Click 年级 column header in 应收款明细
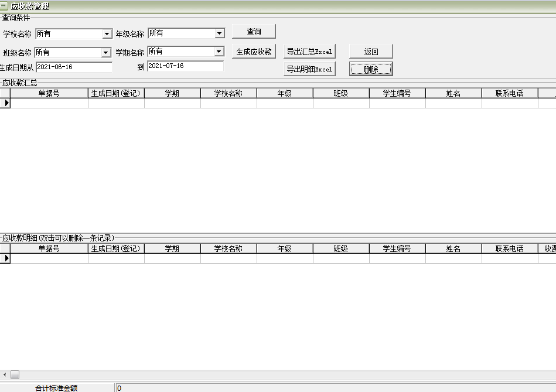The width and height of the screenshot is (556, 392). pos(285,248)
